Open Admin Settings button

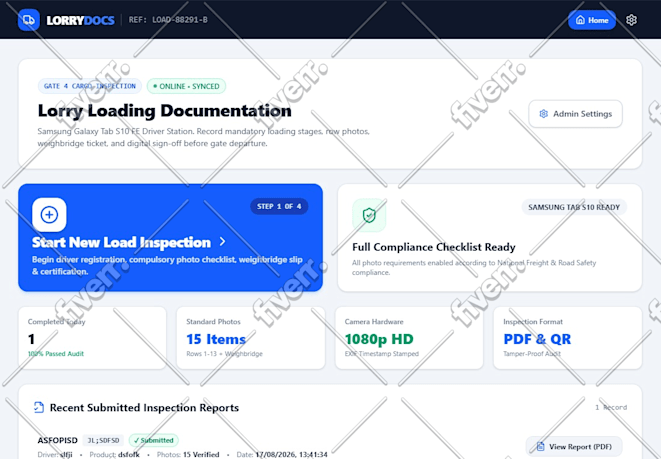tap(575, 114)
